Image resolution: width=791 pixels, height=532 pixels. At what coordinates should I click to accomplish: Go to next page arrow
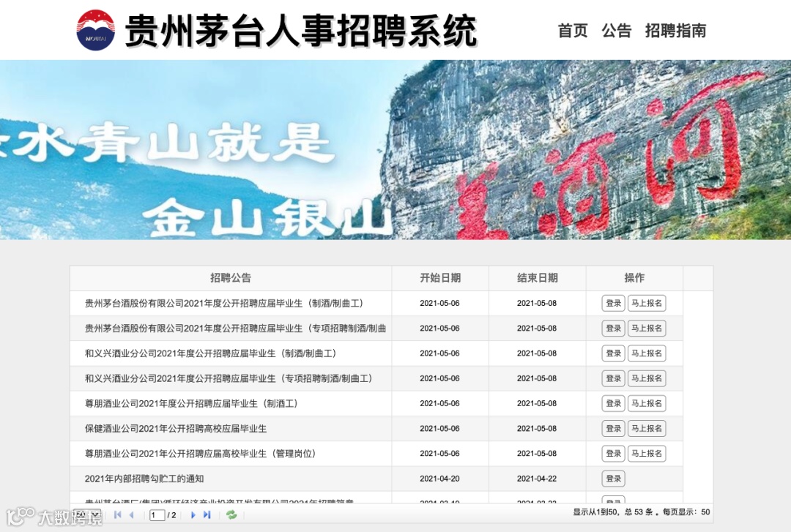tap(193, 515)
